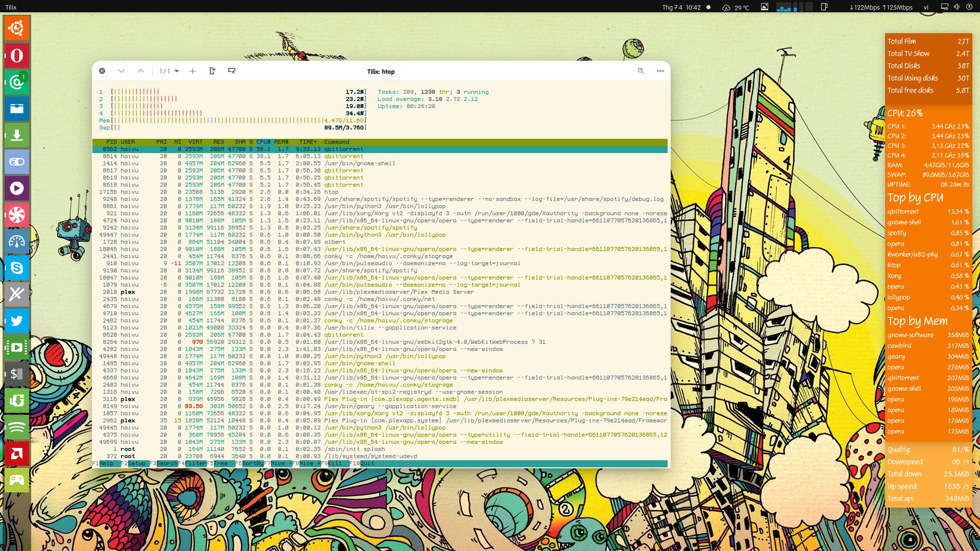Select the Plex Media Server process row
This screenshot has height=551, width=980.
tap(380, 292)
